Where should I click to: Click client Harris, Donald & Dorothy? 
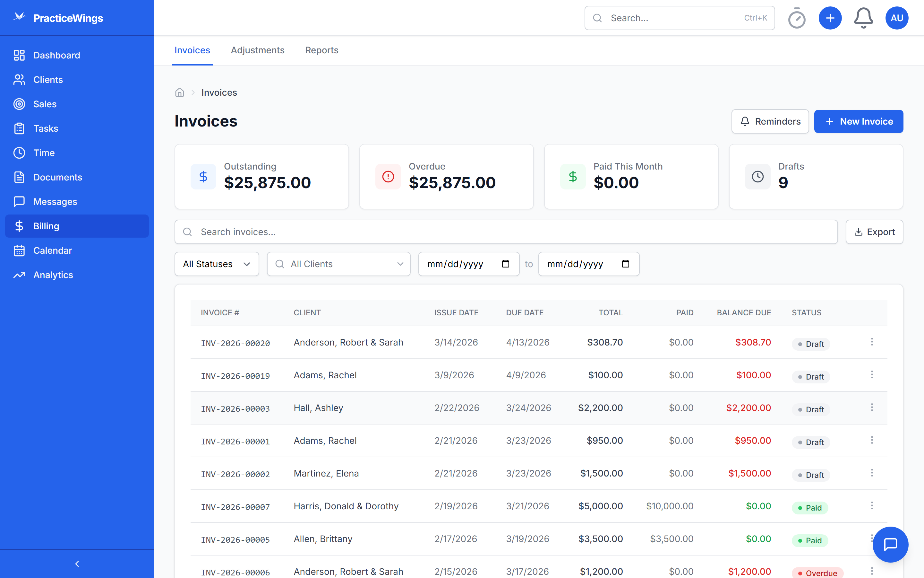[346, 506]
